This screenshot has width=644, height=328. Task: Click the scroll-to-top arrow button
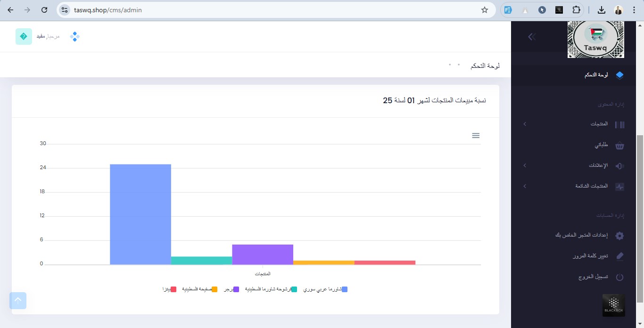[x=18, y=300]
